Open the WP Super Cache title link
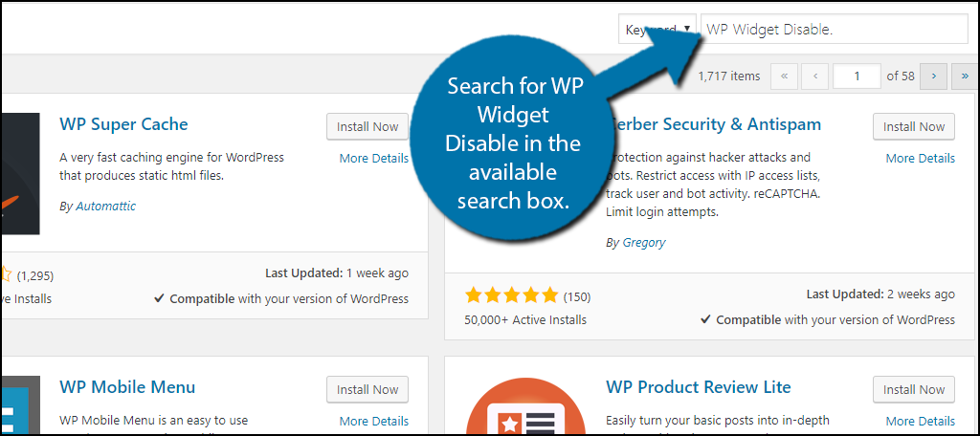The image size is (980, 436). point(123,123)
